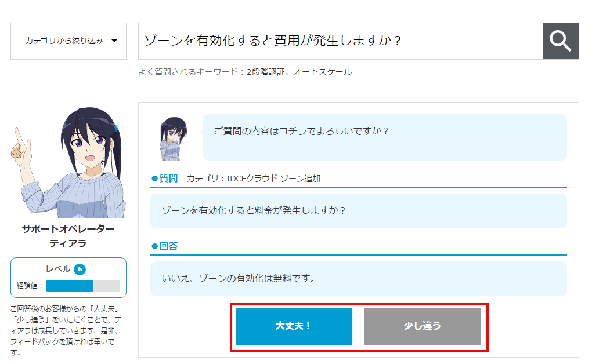Screen dimensions: 592x364
Task: Focus the question search input field
Action: tap(340, 41)
